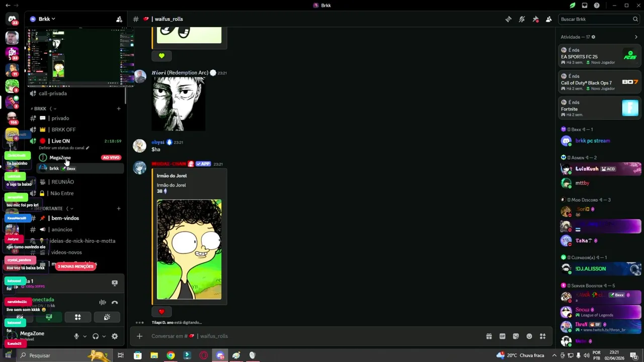Click the green heart reaction

click(x=162, y=56)
